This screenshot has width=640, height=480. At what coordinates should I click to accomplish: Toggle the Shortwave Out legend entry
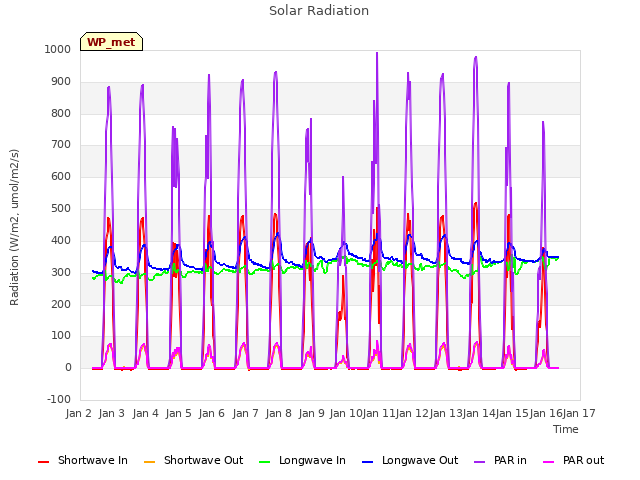tap(193, 460)
